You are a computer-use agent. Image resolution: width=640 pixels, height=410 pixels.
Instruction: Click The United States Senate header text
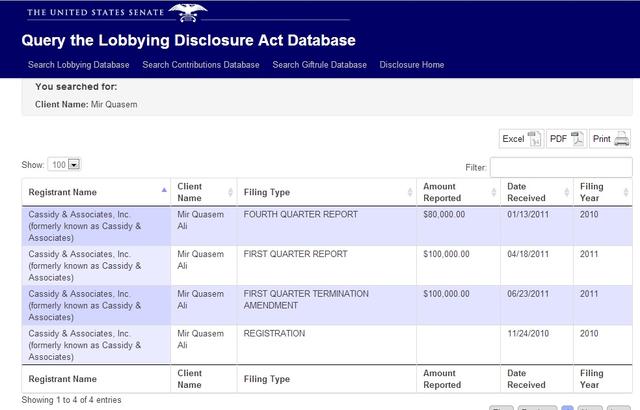(x=96, y=12)
